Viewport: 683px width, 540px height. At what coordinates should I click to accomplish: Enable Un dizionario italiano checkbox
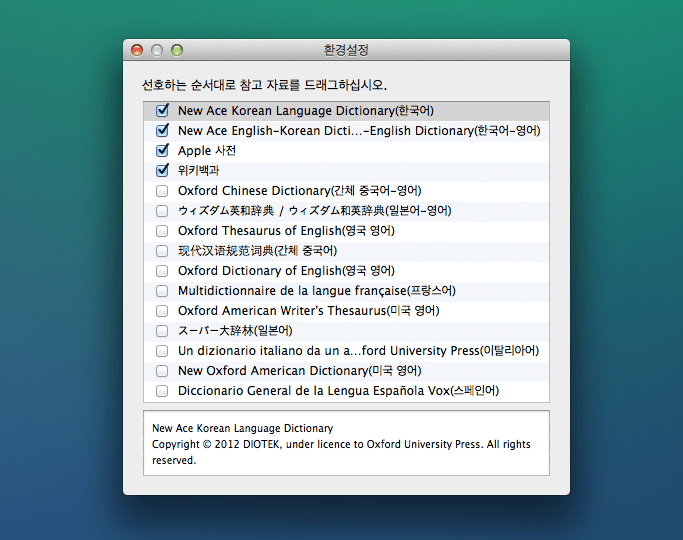[x=162, y=351]
